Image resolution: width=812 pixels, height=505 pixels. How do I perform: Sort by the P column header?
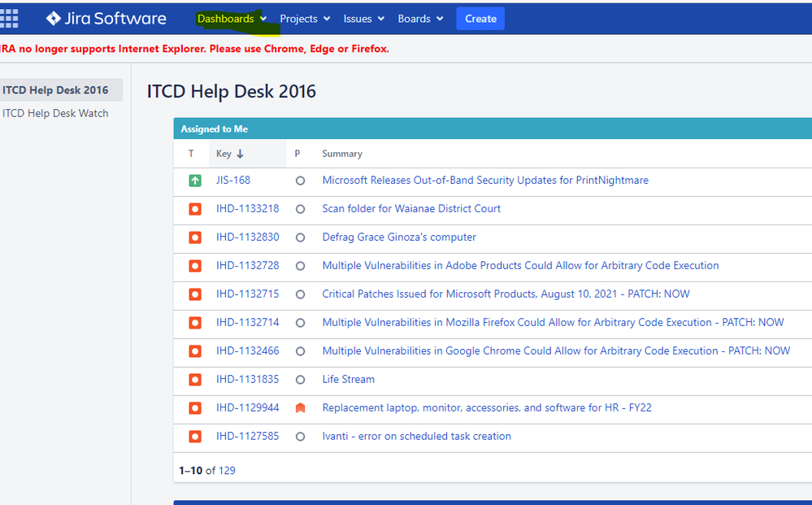(x=297, y=154)
